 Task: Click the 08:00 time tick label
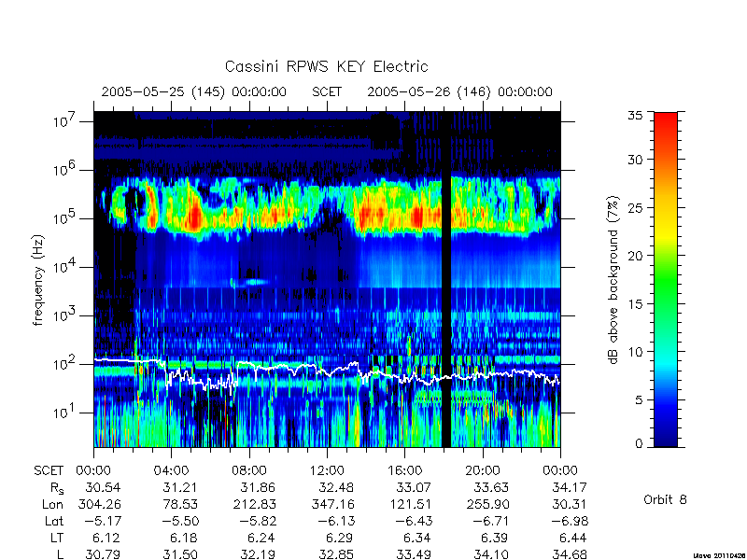tap(249, 471)
